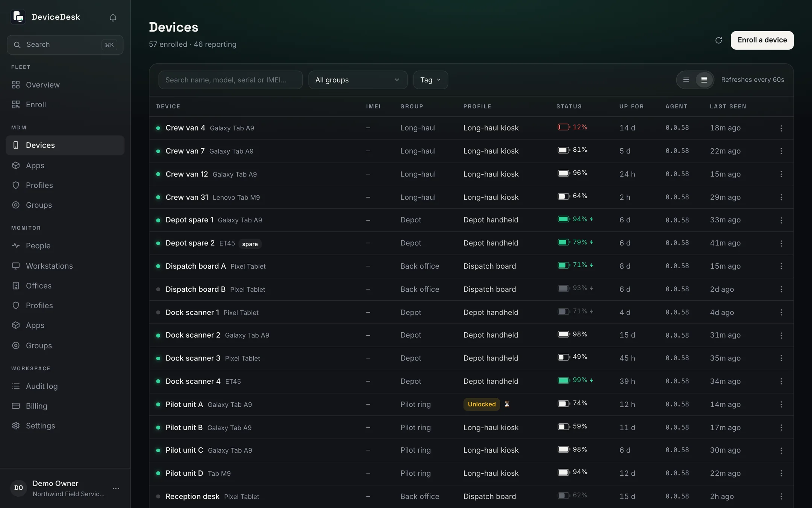Focus the device name, model, serial search field
The image size is (812, 508).
pos(230,80)
